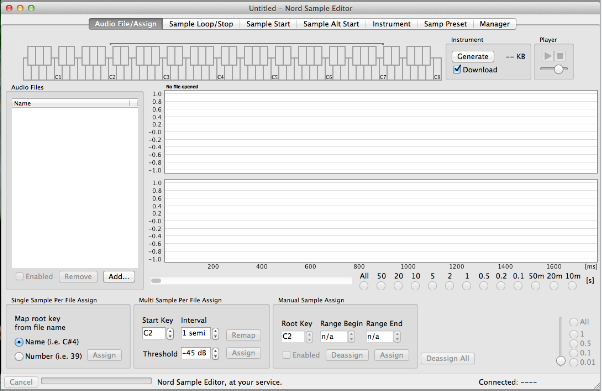
Task: Click the Threshold stepper arrows
Action: pos(215,353)
